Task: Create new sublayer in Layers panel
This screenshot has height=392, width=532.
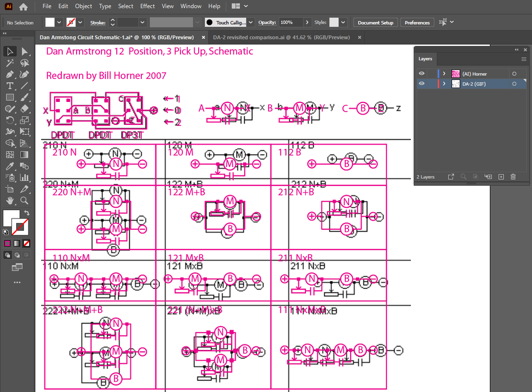Action: (x=488, y=177)
